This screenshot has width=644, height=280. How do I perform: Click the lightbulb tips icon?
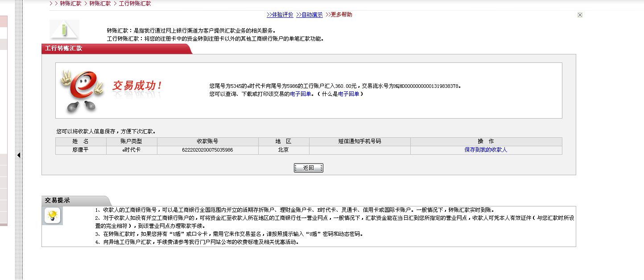(x=53, y=216)
